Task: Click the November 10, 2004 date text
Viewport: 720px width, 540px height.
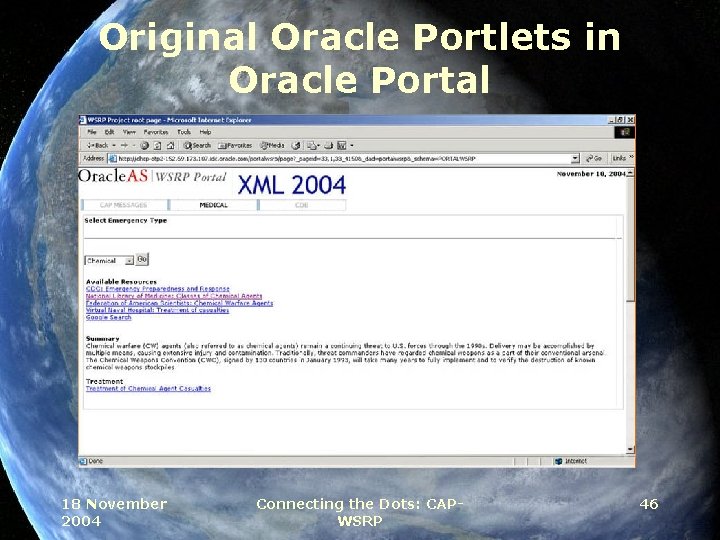Action: click(591, 174)
